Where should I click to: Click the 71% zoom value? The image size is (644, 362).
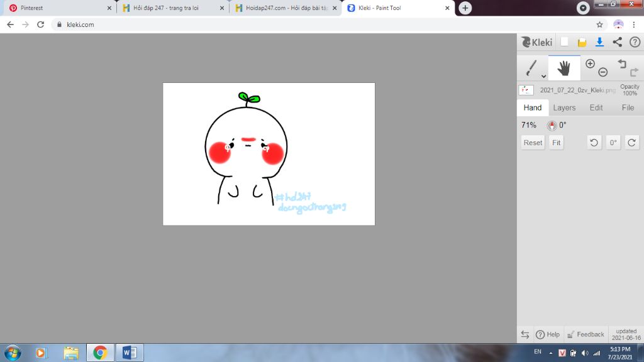click(528, 125)
